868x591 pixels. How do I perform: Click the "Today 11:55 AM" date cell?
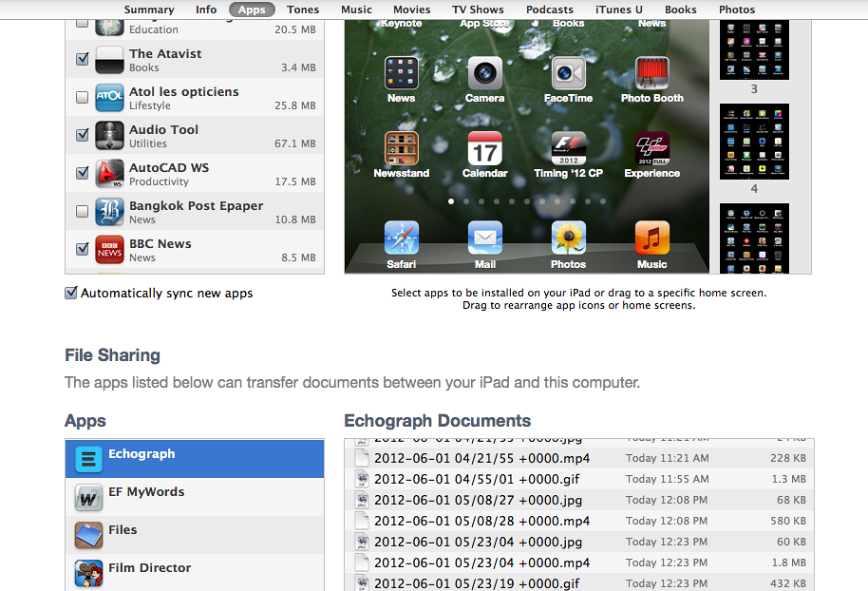667,479
